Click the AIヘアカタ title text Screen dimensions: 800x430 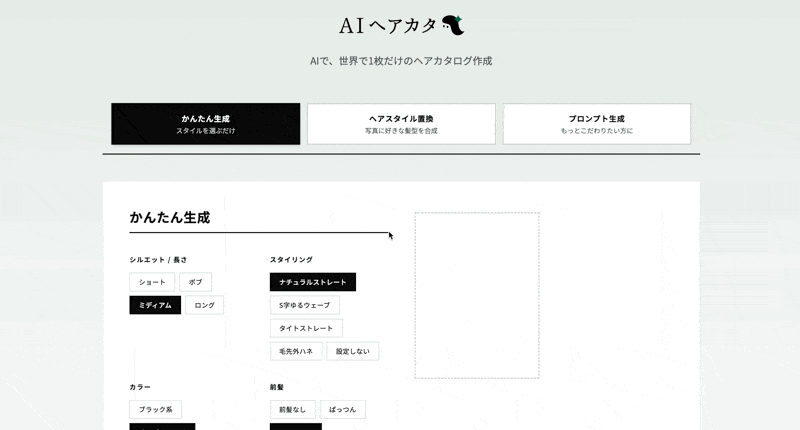(388, 26)
